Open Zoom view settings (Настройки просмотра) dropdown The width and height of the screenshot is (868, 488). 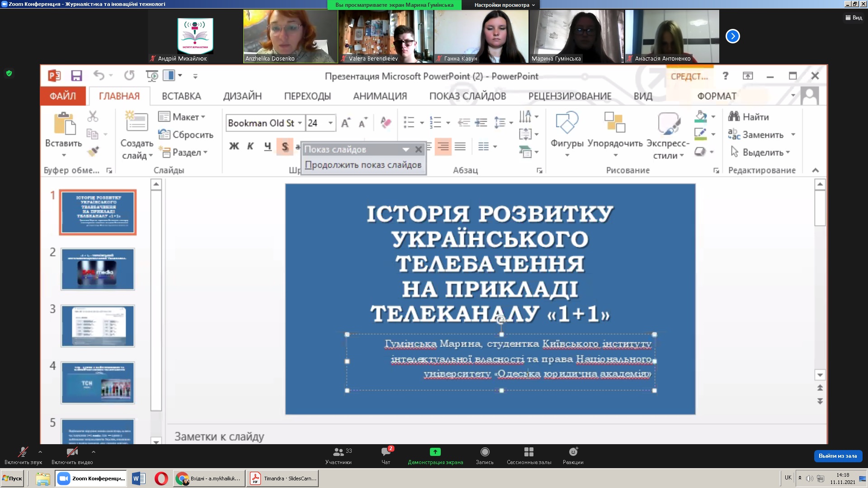[504, 5]
